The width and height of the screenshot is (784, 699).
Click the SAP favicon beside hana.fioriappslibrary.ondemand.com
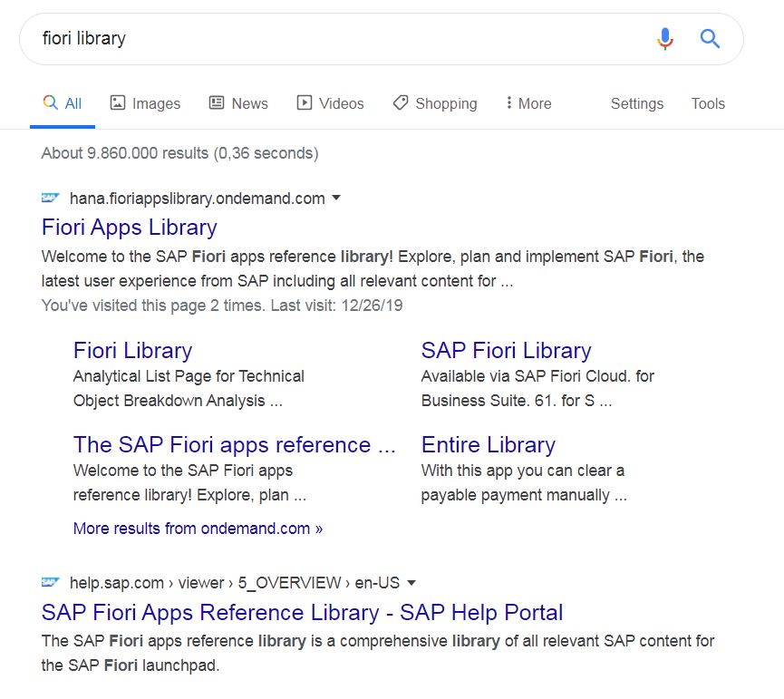50,198
